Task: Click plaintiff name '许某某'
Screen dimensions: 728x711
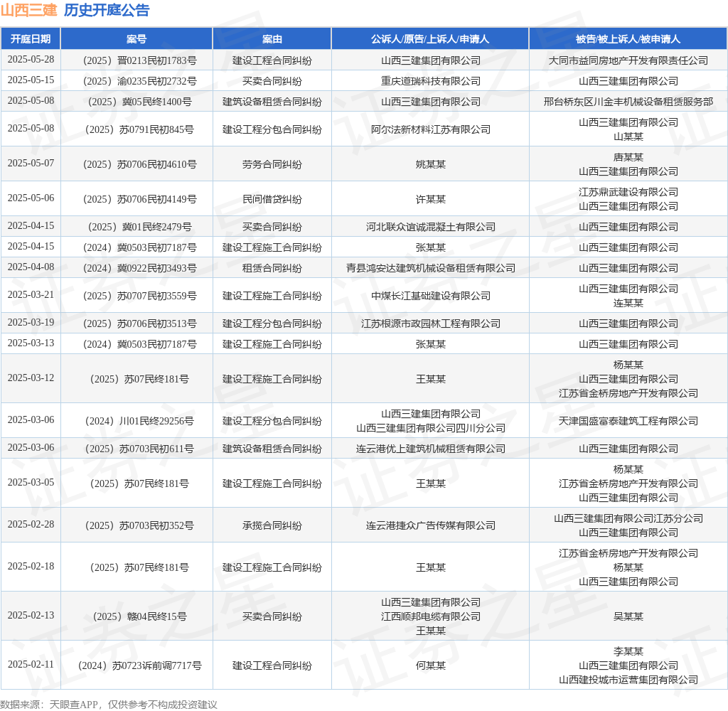Action: [430, 199]
